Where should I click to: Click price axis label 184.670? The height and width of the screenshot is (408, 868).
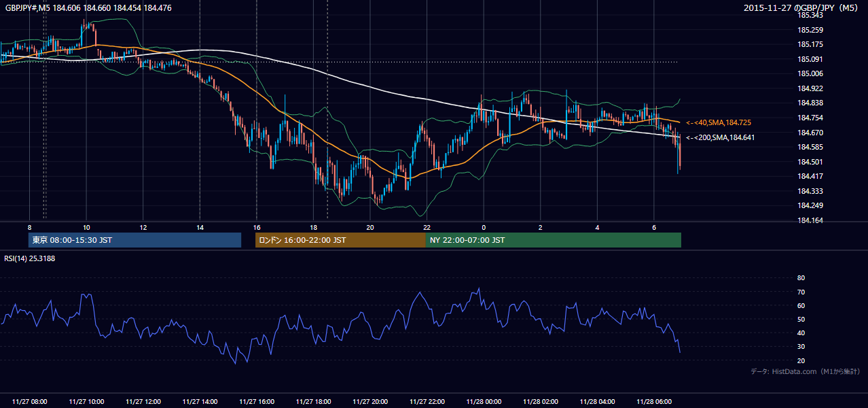[x=810, y=133]
